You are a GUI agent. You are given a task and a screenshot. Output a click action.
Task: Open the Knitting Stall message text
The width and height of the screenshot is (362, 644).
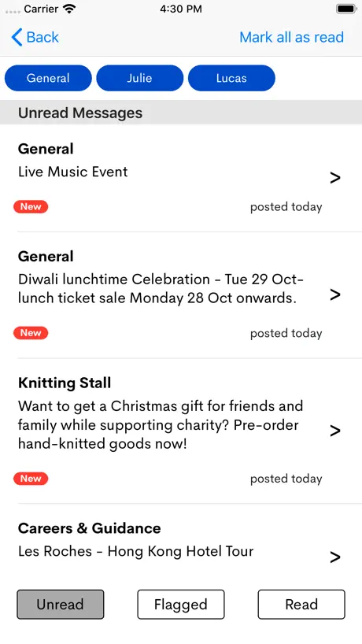(161, 425)
